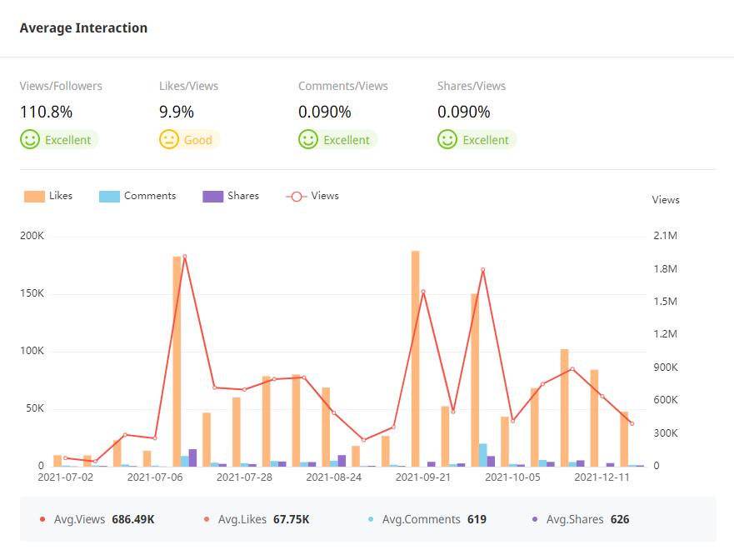The image size is (734, 560).
Task: Click the Likes/Views neutral face icon
Action: [x=169, y=139]
